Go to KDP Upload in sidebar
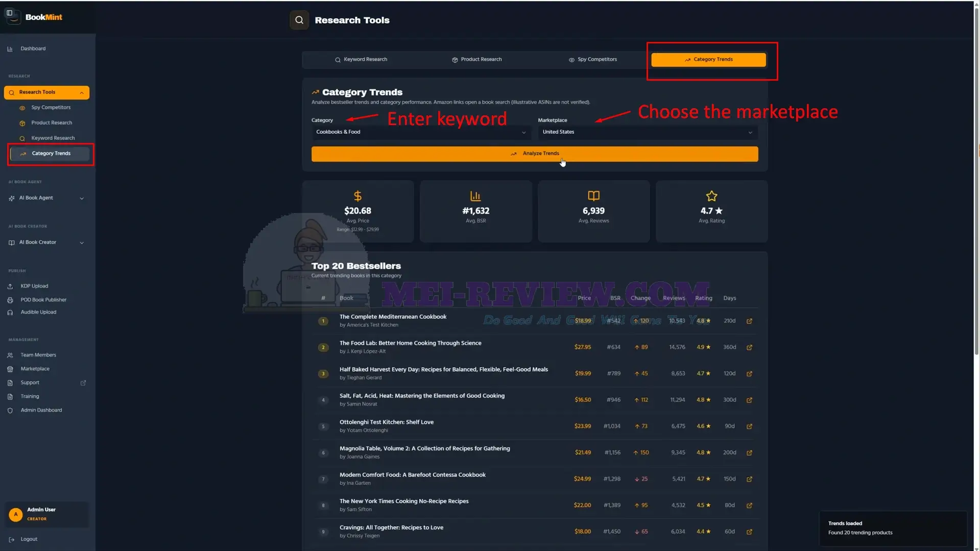This screenshot has height=551, width=980. pyautogui.click(x=34, y=286)
